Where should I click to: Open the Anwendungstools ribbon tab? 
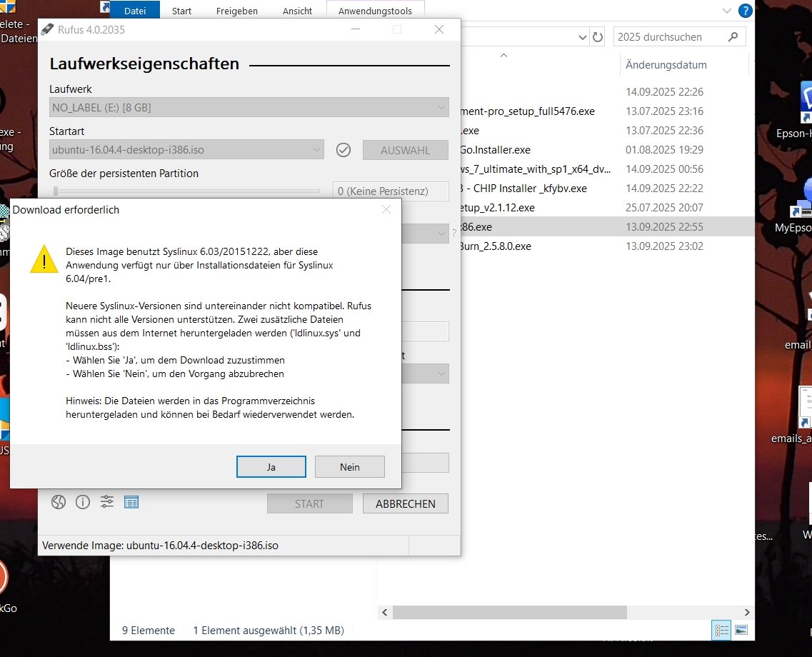click(x=375, y=10)
